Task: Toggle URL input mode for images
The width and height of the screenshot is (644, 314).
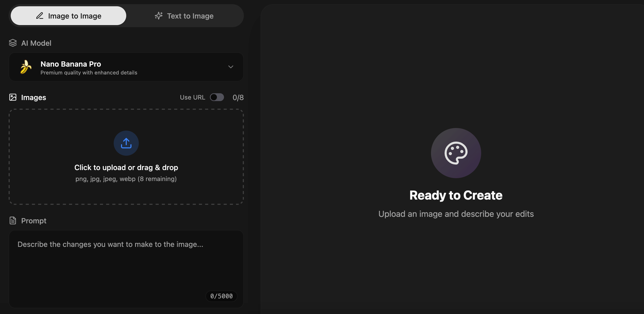Action: point(217,97)
